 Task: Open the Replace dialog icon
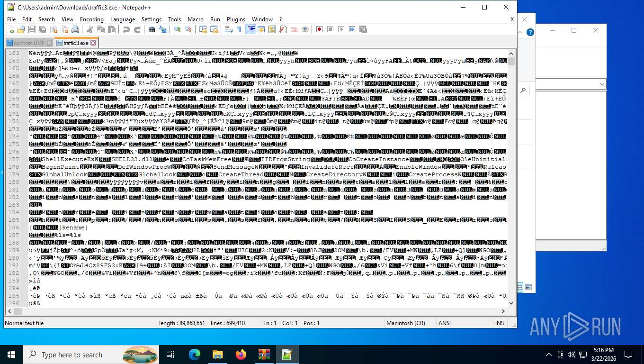pos(163,29)
